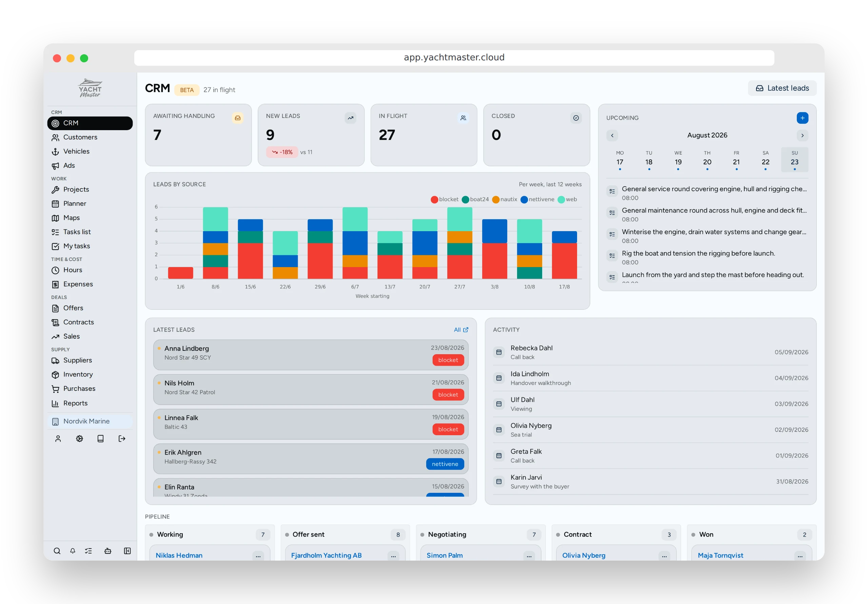Click the 17/8 week blocket bar segment
Viewport: 868px width, 604px height.
(x=564, y=261)
